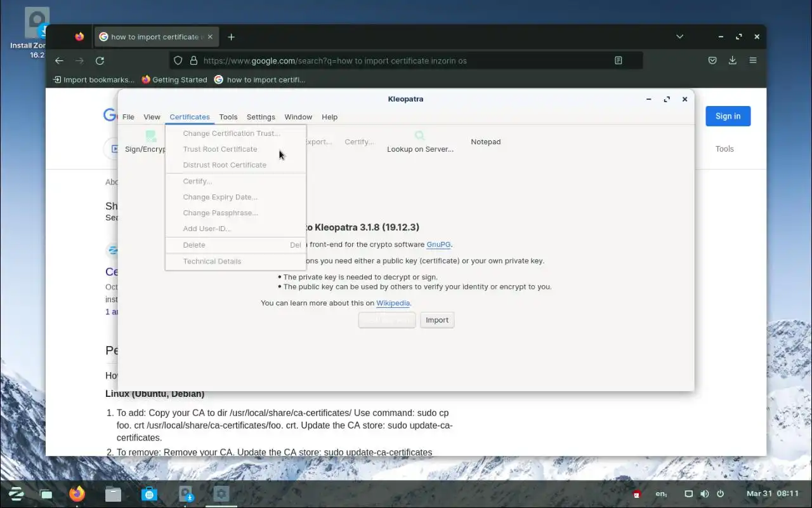
Task: Click the display icon in system tray
Action: click(x=688, y=493)
